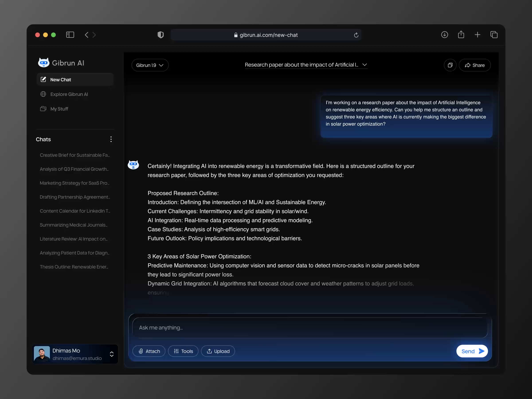Open the Gibrun 1.9 model dropdown
This screenshot has width=532, height=399.
(x=150, y=65)
